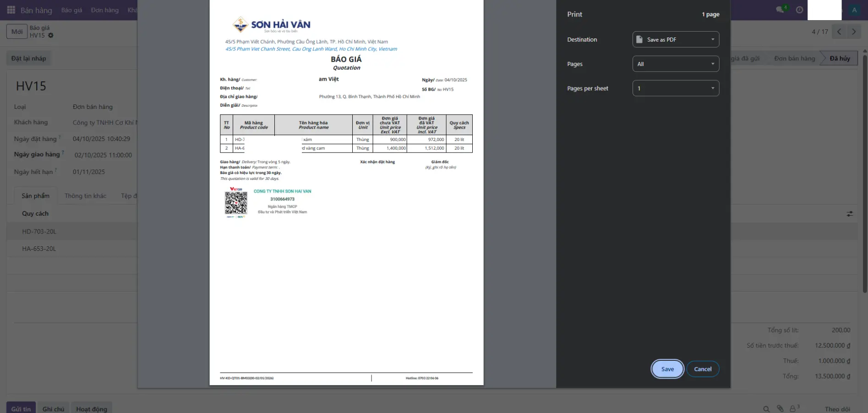Open settings gear next to HV15
This screenshot has width=868, height=413.
click(51, 35)
